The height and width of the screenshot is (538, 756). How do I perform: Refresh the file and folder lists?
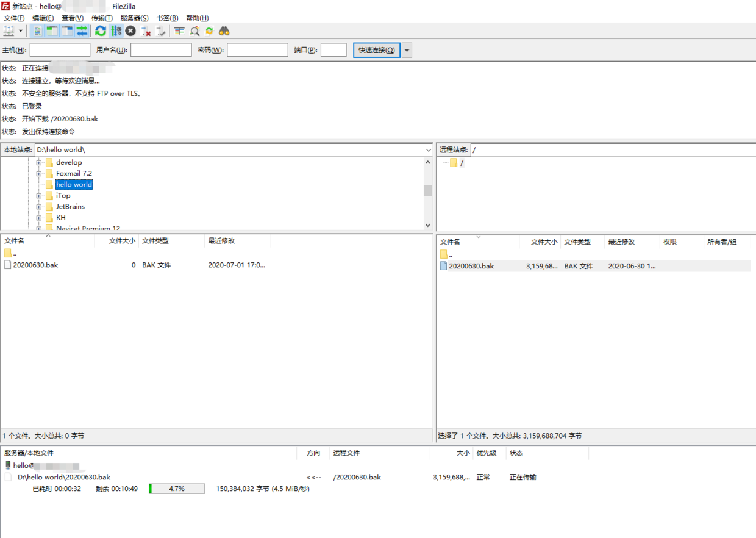click(x=101, y=31)
